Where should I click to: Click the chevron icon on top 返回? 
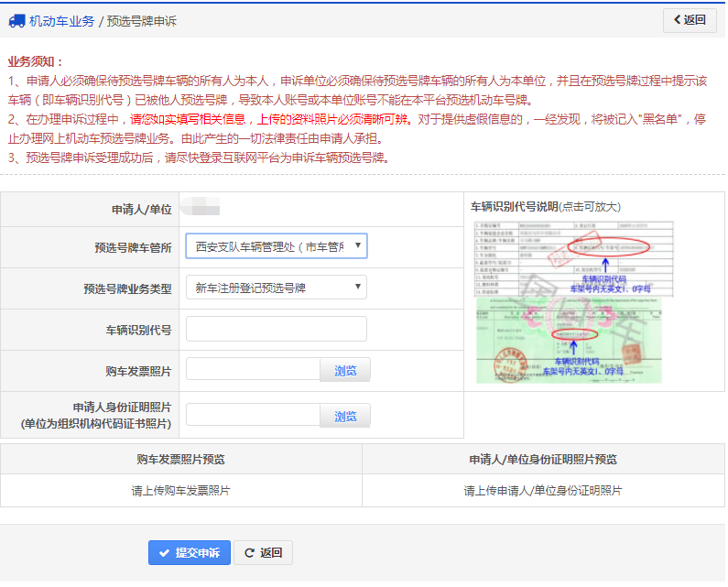(677, 20)
